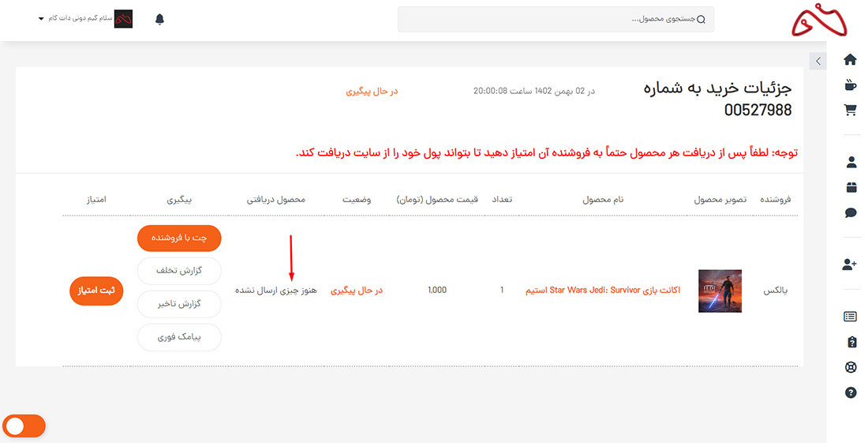Open the list card icon in sidebar
This screenshot has width=868, height=443.
(851, 317)
